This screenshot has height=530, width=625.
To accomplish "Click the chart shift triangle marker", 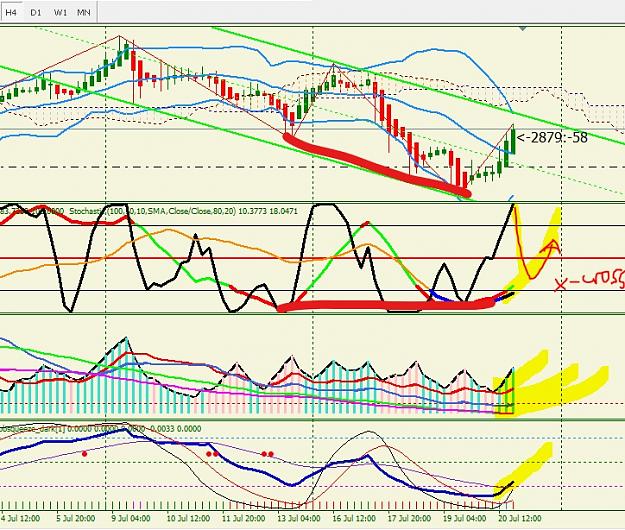I will tap(523, 29).
